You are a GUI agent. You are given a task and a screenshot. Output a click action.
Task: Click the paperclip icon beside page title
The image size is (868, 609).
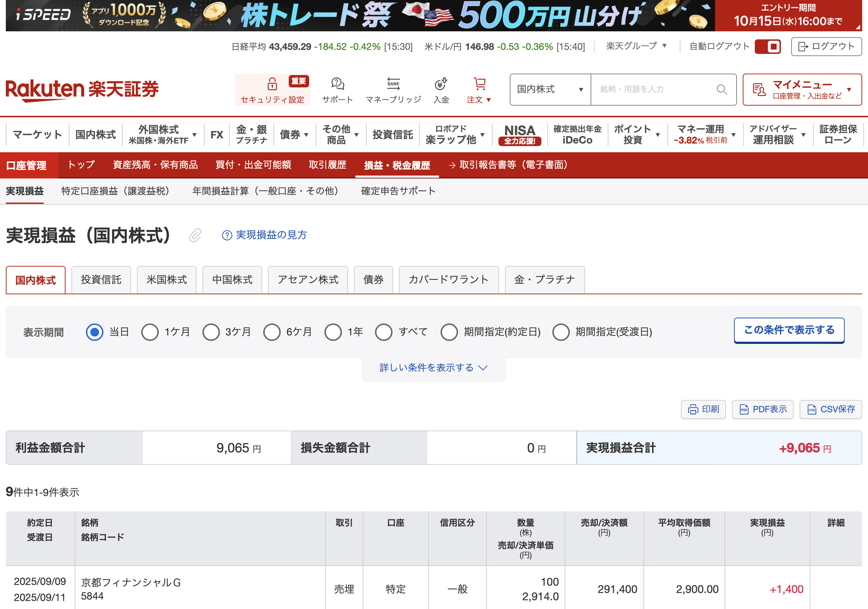(195, 235)
